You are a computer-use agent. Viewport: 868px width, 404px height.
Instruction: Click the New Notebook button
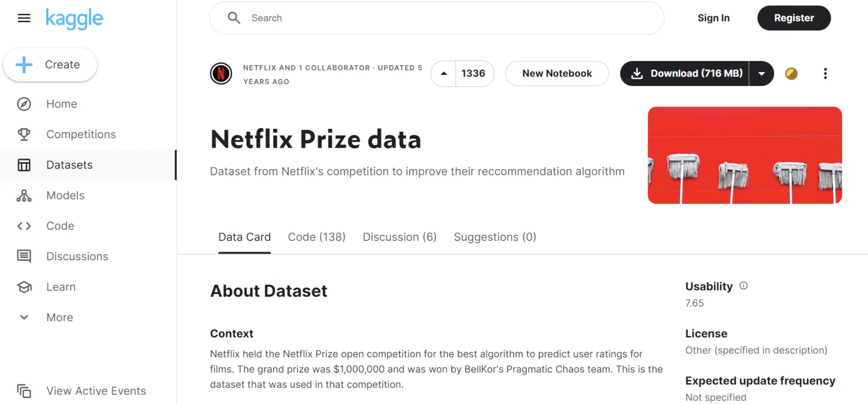557,74
